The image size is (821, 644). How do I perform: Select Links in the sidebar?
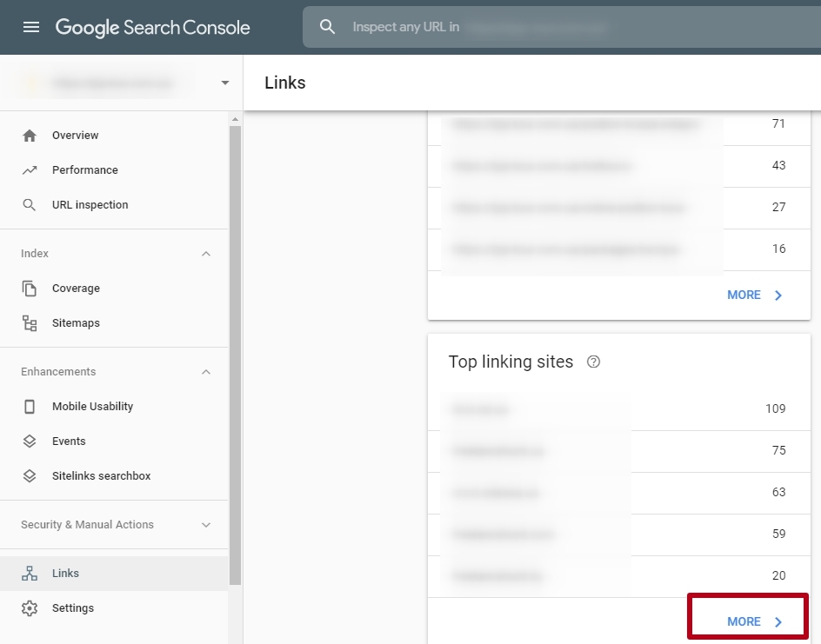click(114, 574)
